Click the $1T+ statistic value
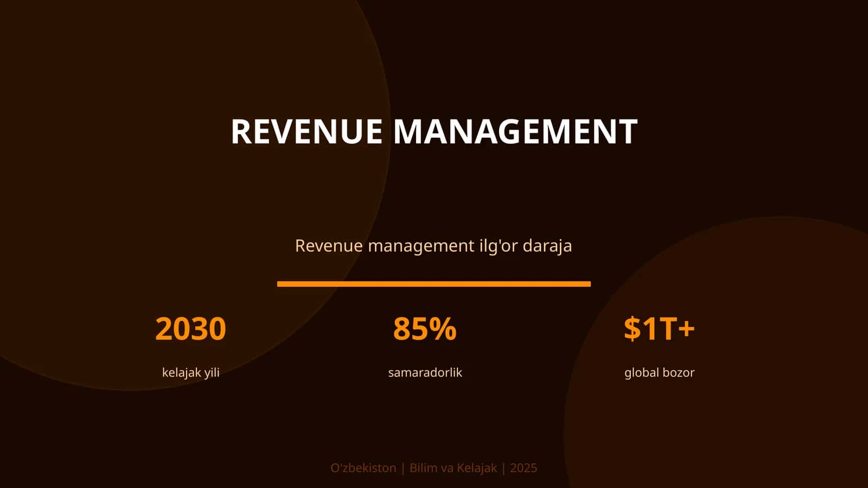This screenshot has width=868, height=488. (659, 329)
